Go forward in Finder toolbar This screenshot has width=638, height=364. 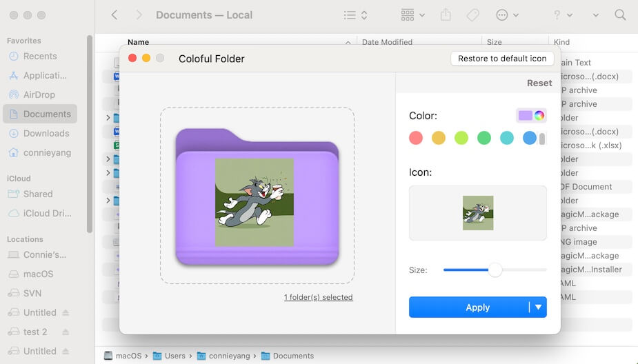[139, 15]
